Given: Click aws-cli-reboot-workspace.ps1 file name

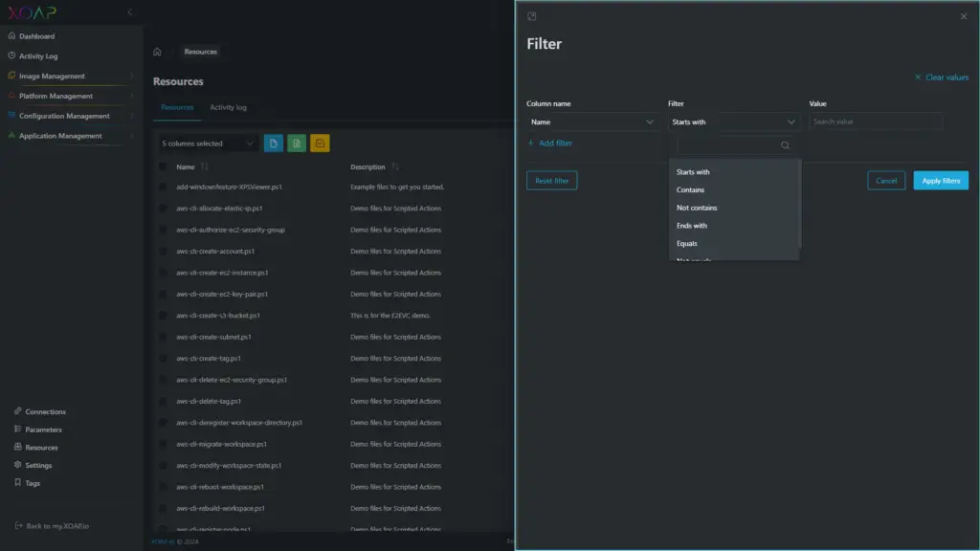Looking at the screenshot, I should point(220,487).
